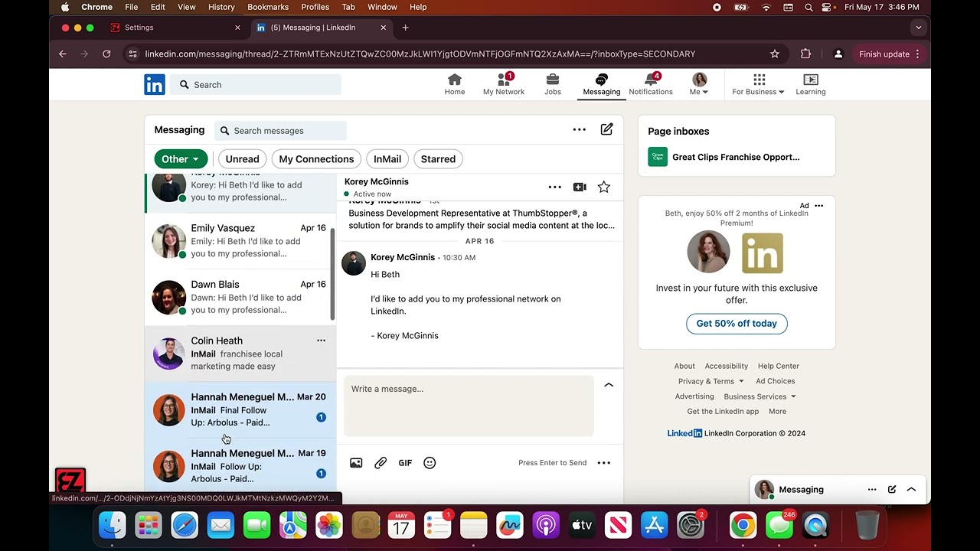Open the Notifications bell icon
This screenshot has width=980, height=551.
point(651,84)
